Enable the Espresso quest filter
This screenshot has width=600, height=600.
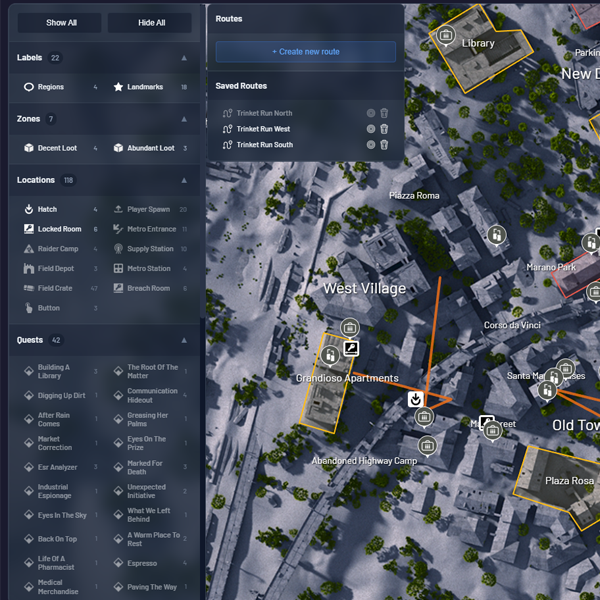click(x=150, y=563)
